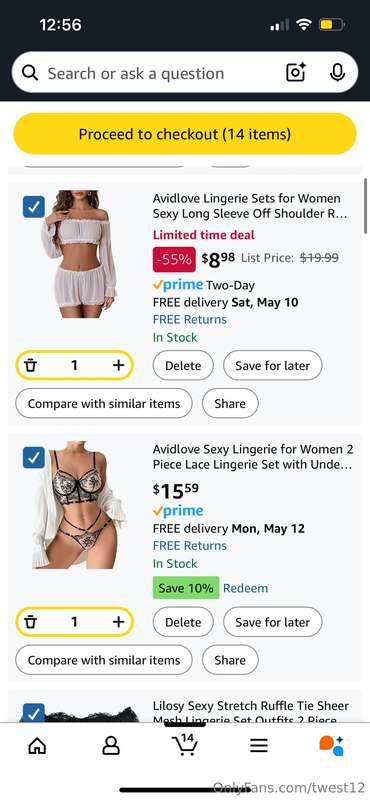Open FREE Returns link for $8.98 item
The image size is (370, 800).
[x=190, y=319]
